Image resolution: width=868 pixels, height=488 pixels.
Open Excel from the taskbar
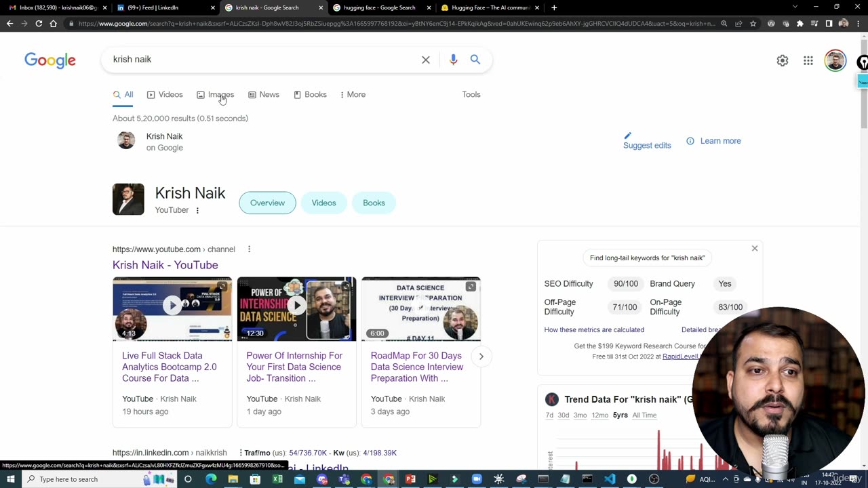277,479
